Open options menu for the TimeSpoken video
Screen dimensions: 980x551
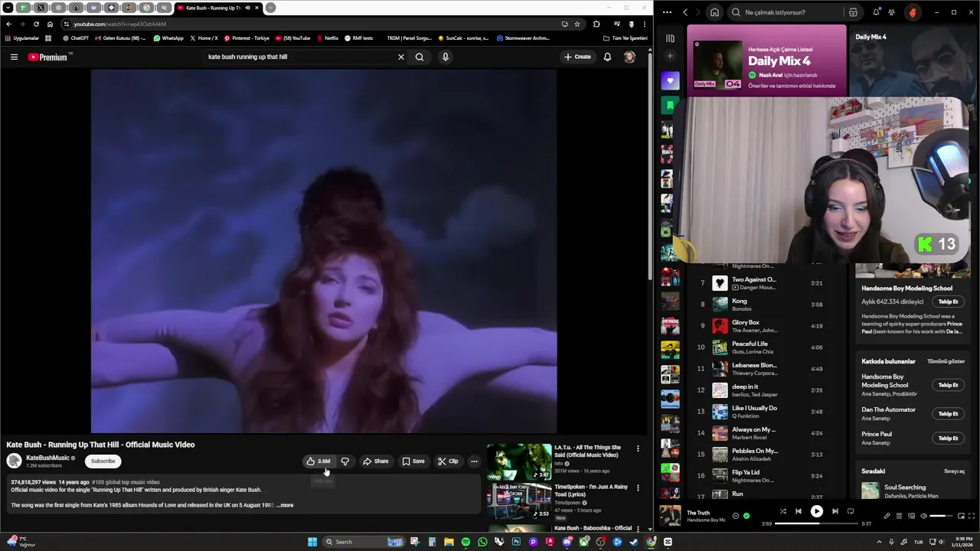pyautogui.click(x=638, y=488)
